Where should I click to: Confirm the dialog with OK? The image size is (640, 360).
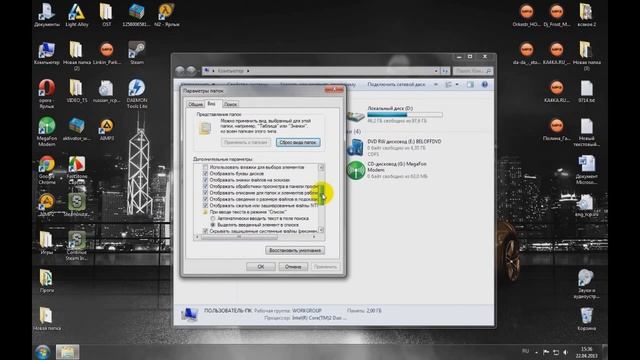[x=260, y=267]
